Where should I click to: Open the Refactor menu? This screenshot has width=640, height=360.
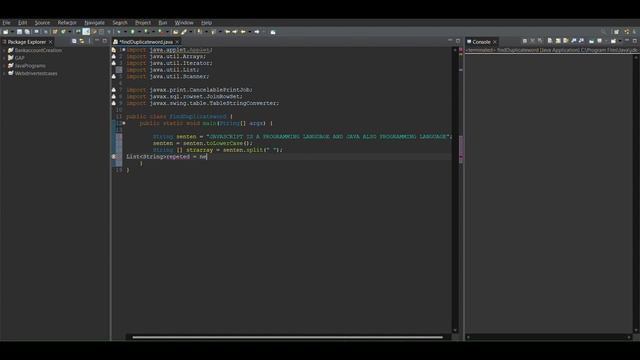67,23
